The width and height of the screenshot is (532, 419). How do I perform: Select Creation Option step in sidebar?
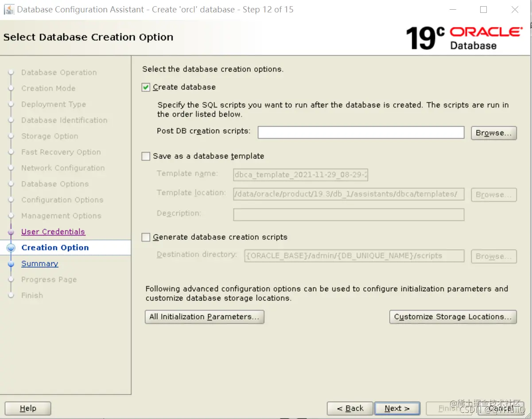coord(55,248)
